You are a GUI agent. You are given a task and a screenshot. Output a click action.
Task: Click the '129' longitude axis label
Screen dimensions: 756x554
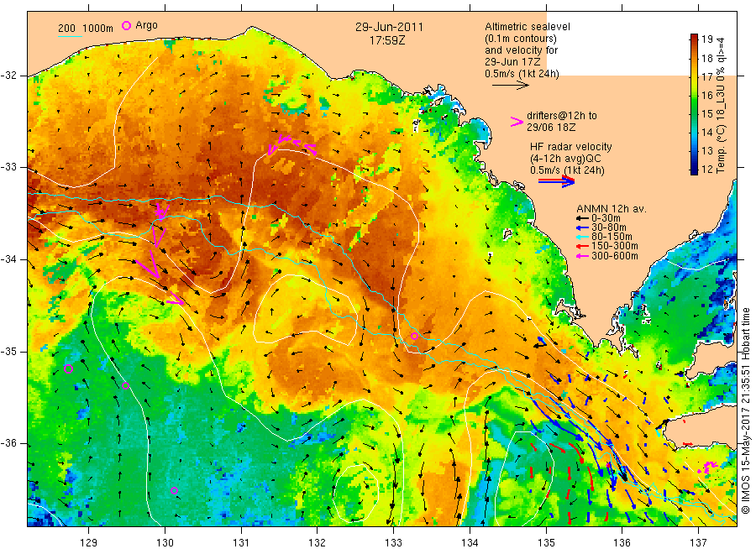89,543
